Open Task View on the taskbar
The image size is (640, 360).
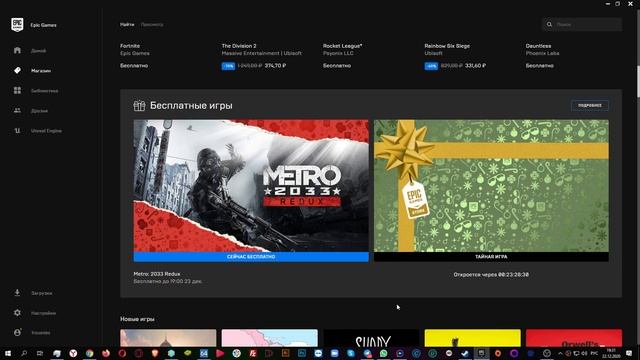point(40,353)
